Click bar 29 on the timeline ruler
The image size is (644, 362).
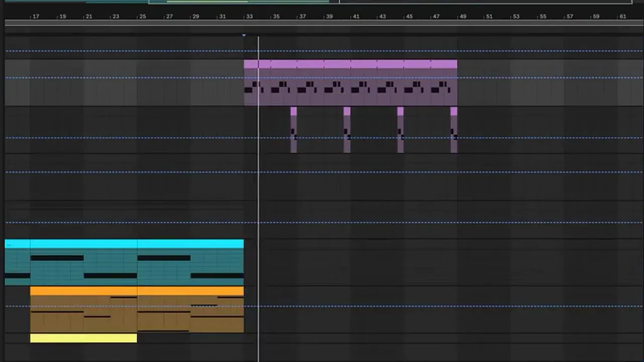click(196, 17)
